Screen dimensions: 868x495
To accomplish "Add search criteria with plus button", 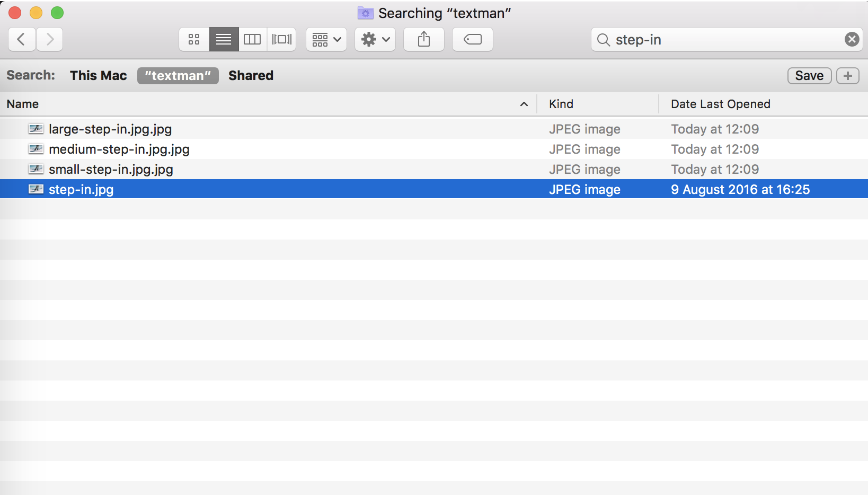I will click(x=848, y=76).
